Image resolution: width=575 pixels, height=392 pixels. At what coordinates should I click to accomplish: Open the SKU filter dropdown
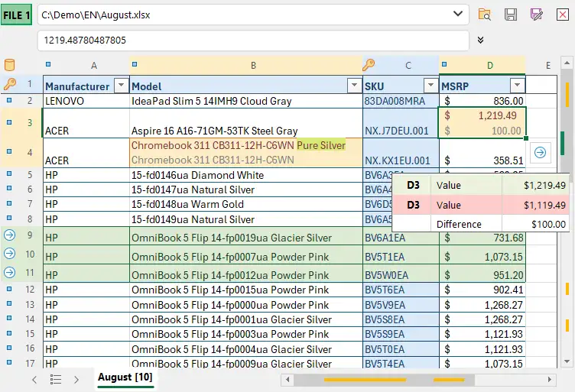point(430,86)
